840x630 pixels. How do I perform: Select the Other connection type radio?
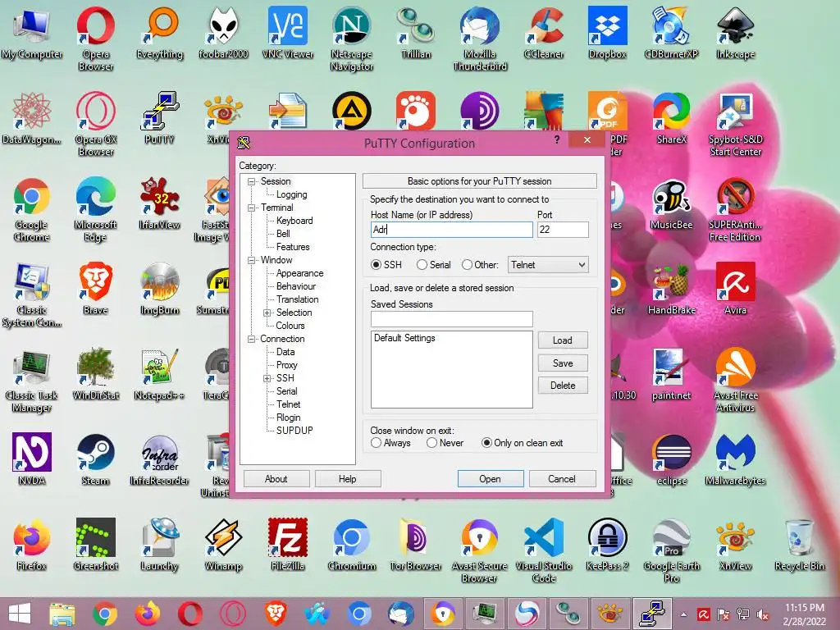467,265
